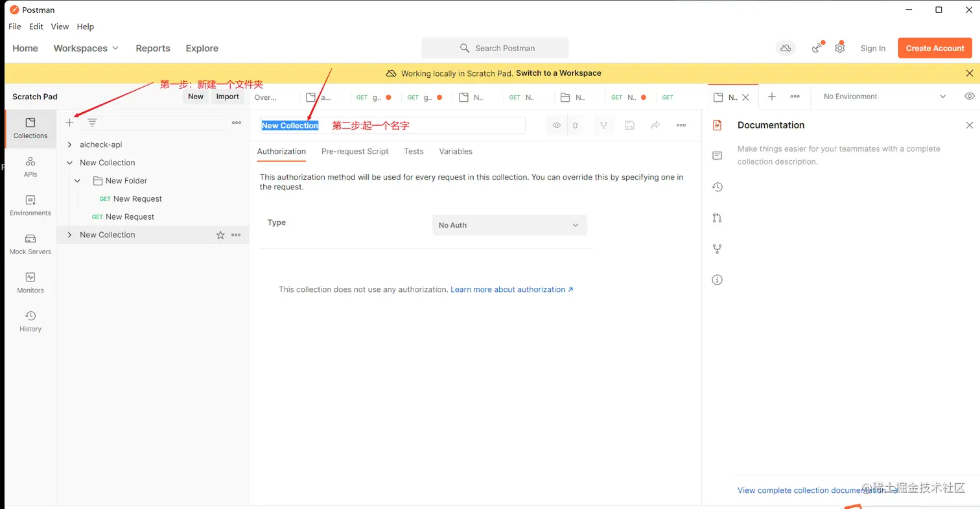Click the Search Postman field
Image resolution: width=980 pixels, height=509 pixels.
[495, 48]
